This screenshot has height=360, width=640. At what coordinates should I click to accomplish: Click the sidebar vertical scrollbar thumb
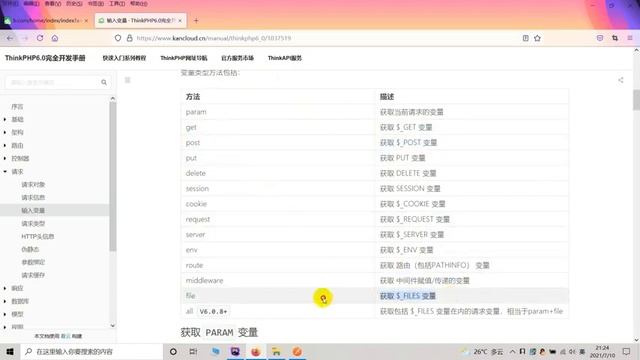[113, 176]
